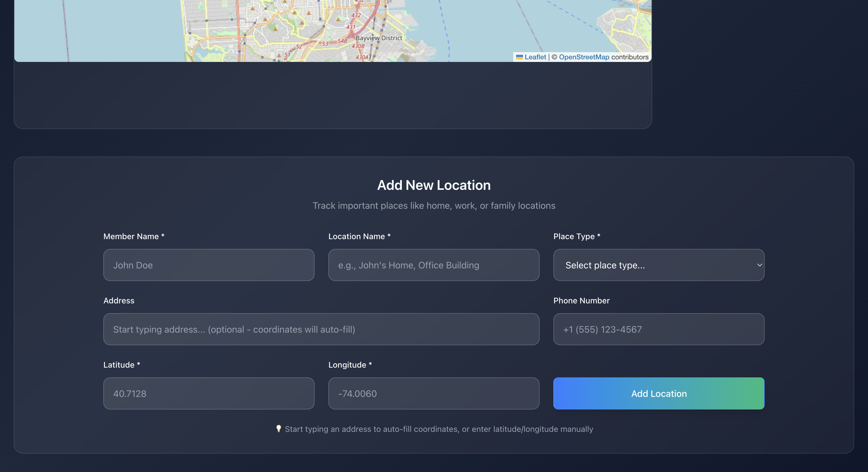Click the lightbulb hint icon

point(278,429)
